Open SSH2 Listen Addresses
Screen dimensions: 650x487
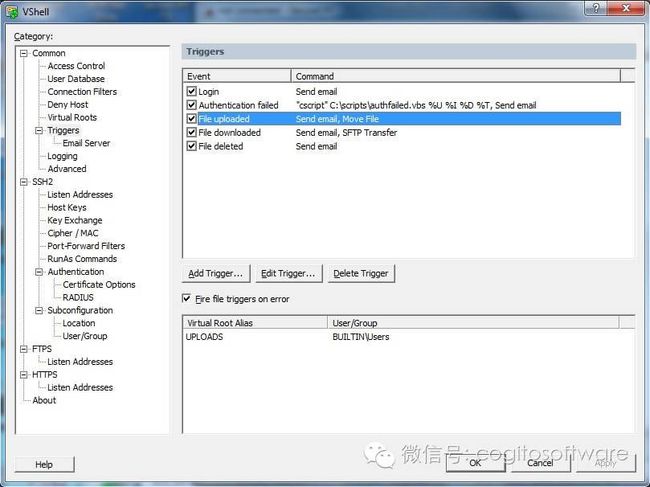point(80,194)
